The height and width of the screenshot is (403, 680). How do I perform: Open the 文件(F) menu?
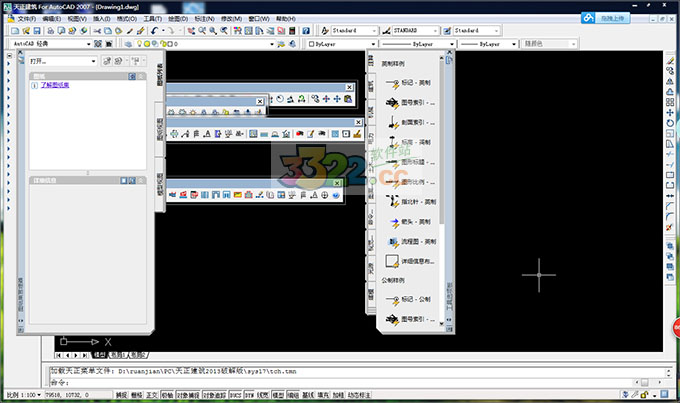(x=28, y=19)
